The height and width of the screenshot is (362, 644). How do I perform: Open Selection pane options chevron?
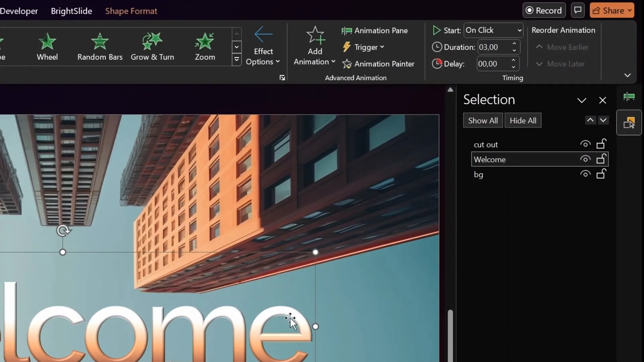coord(582,100)
